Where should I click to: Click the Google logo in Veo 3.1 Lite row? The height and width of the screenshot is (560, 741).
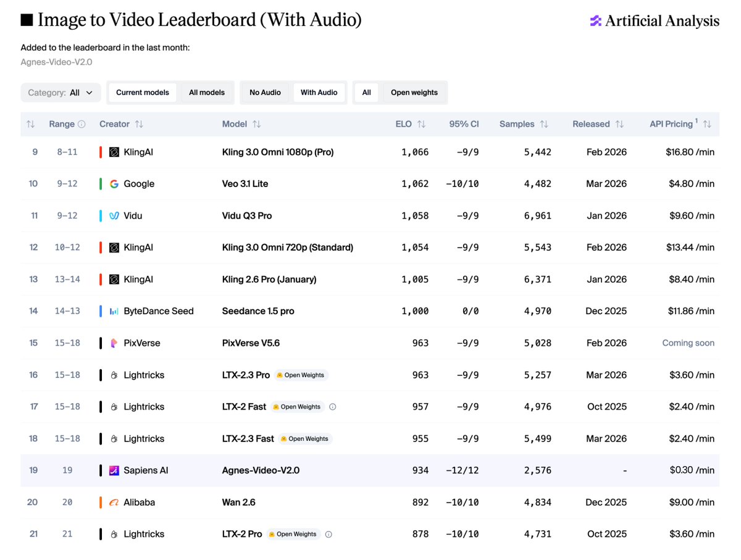(x=114, y=184)
